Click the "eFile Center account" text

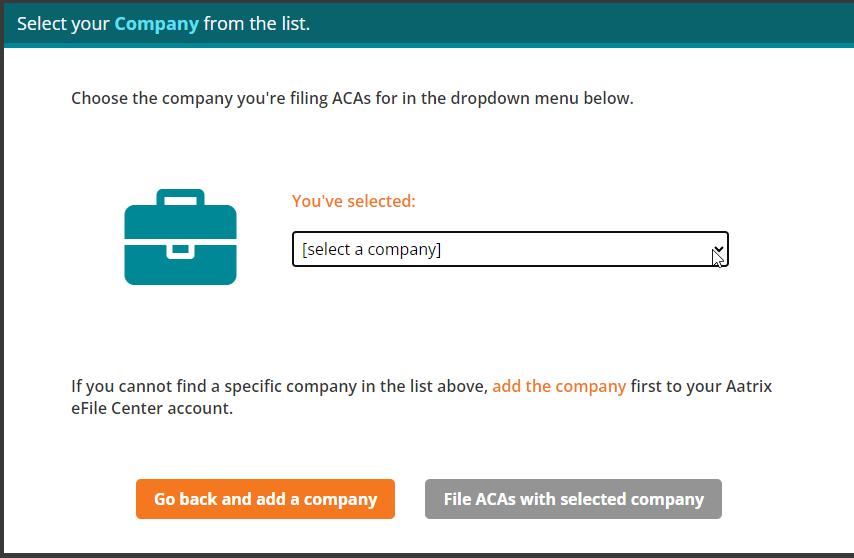[x=151, y=408]
